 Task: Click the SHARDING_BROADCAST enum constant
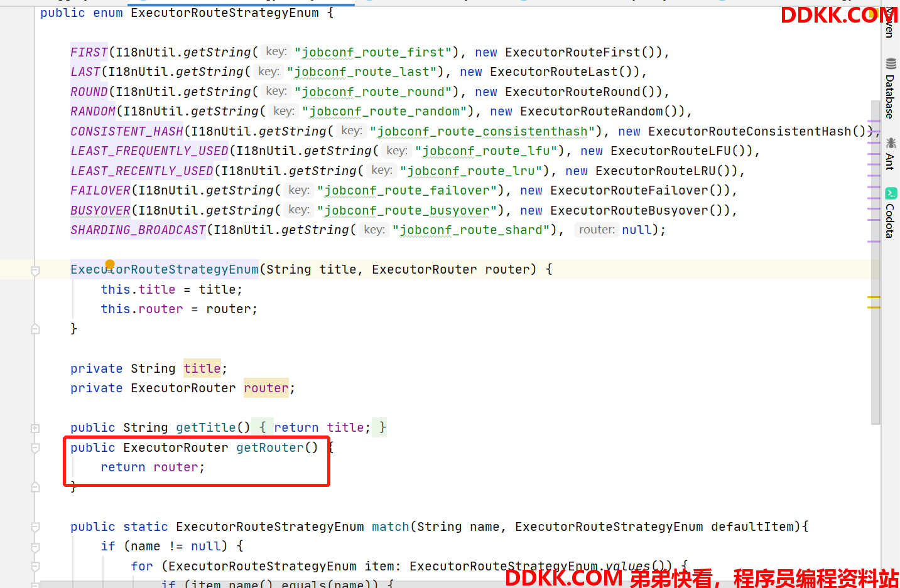coord(138,230)
